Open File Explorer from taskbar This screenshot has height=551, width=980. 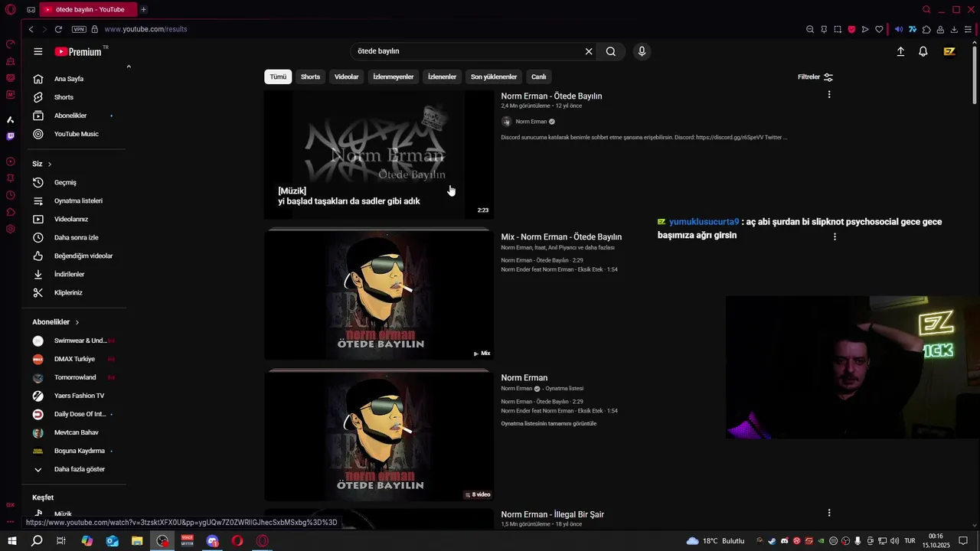click(137, 540)
